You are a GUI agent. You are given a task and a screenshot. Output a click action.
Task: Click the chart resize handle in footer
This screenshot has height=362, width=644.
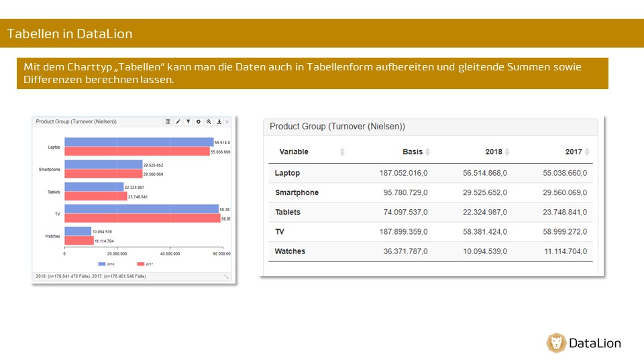[226, 277]
